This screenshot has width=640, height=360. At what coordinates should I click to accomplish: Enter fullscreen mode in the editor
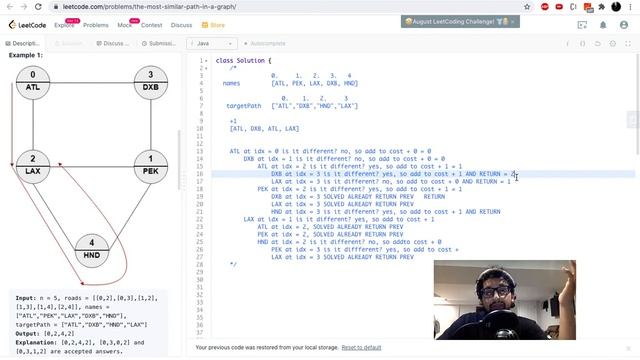click(x=628, y=43)
